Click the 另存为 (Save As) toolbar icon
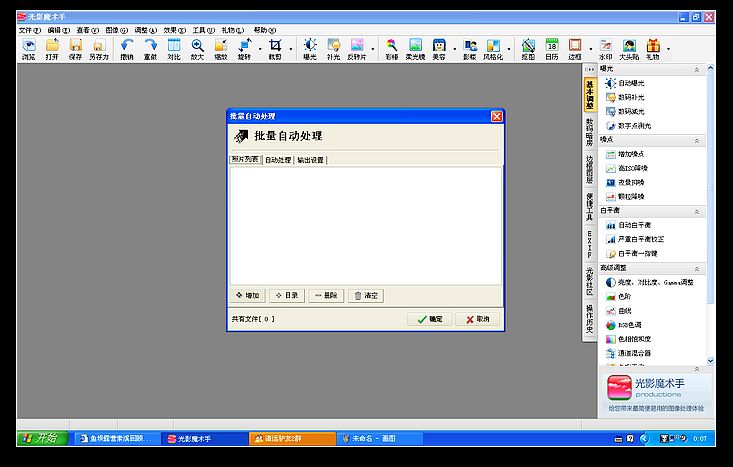The width and height of the screenshot is (733, 467). (x=98, y=48)
